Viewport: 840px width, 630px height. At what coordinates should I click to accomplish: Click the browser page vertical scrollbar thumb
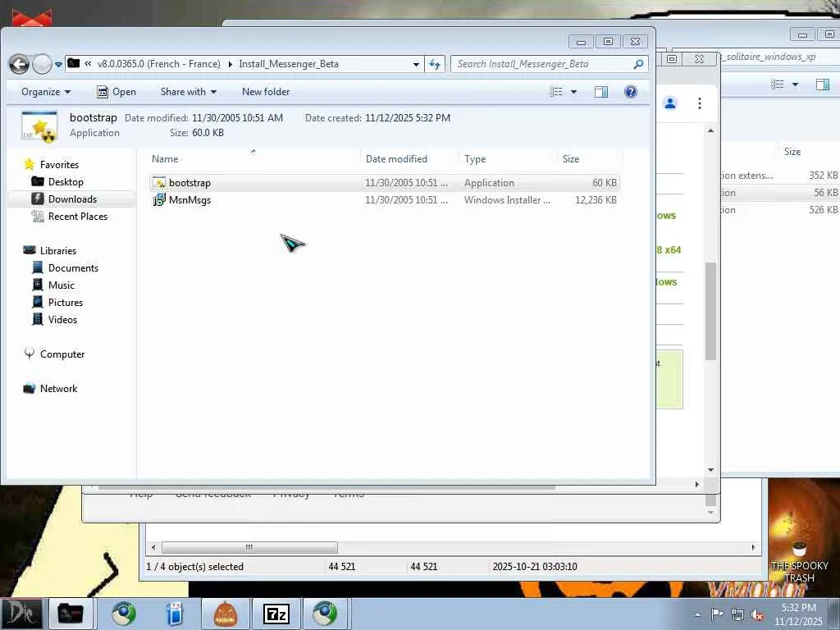(x=710, y=311)
